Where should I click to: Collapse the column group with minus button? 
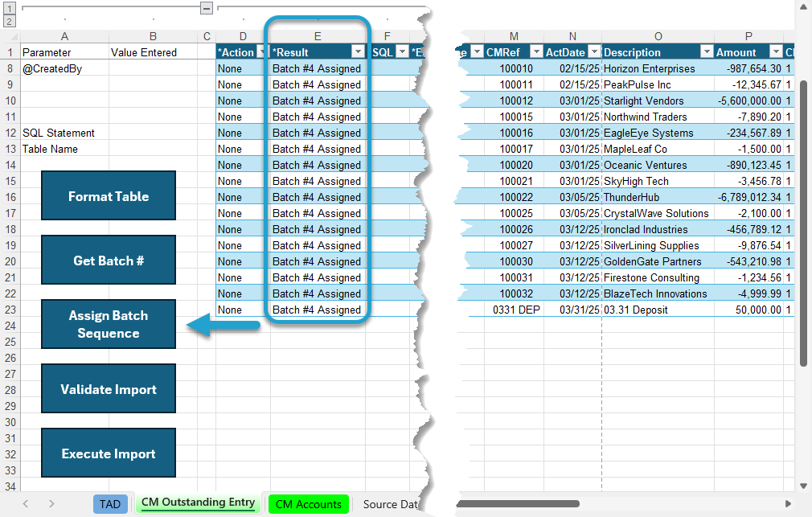(x=206, y=8)
